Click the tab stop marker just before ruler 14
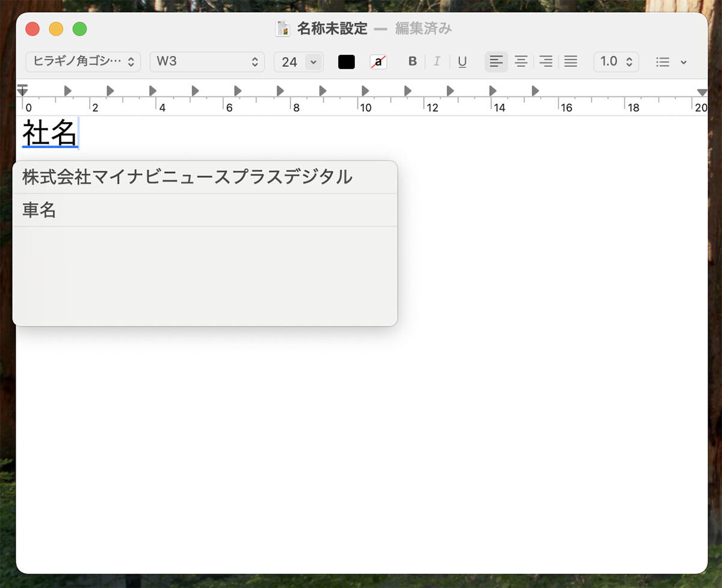Screen dimensions: 722x588 pyautogui.click(x=493, y=91)
